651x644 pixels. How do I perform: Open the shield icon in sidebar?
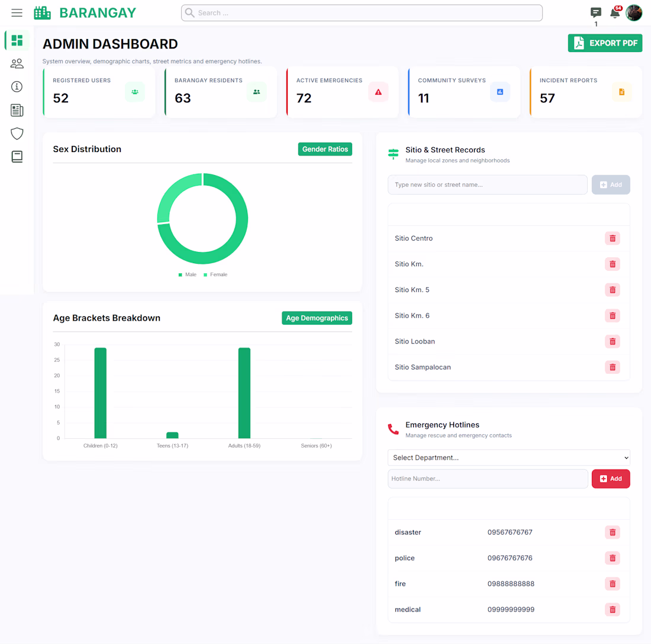point(17,134)
